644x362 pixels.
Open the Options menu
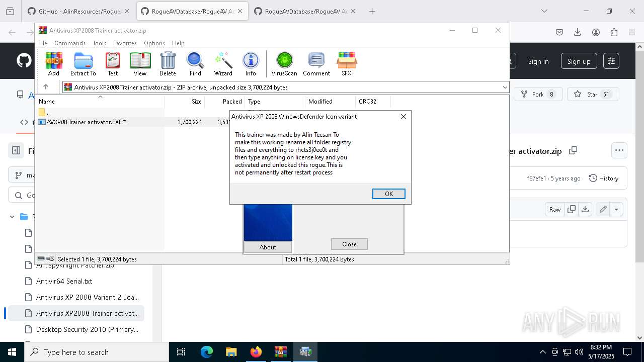click(x=154, y=43)
